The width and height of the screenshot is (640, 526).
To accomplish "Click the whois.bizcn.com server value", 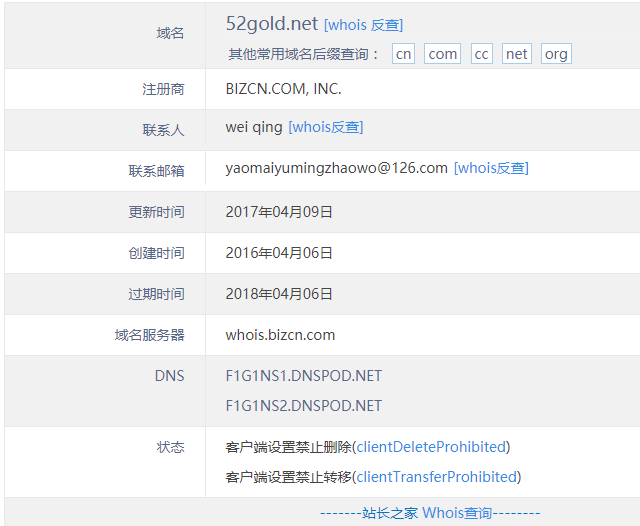I will pyautogui.click(x=280, y=335).
